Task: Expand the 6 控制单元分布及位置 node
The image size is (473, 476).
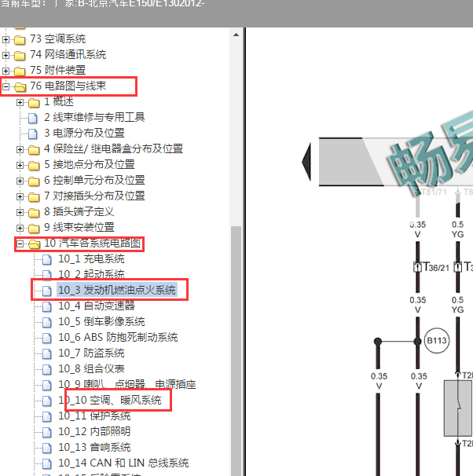Action: [20, 181]
